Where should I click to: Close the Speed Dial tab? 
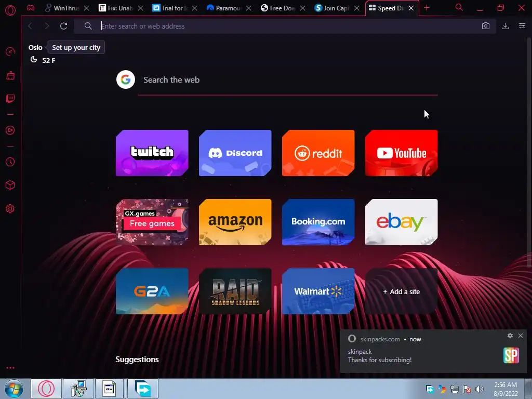(x=411, y=8)
